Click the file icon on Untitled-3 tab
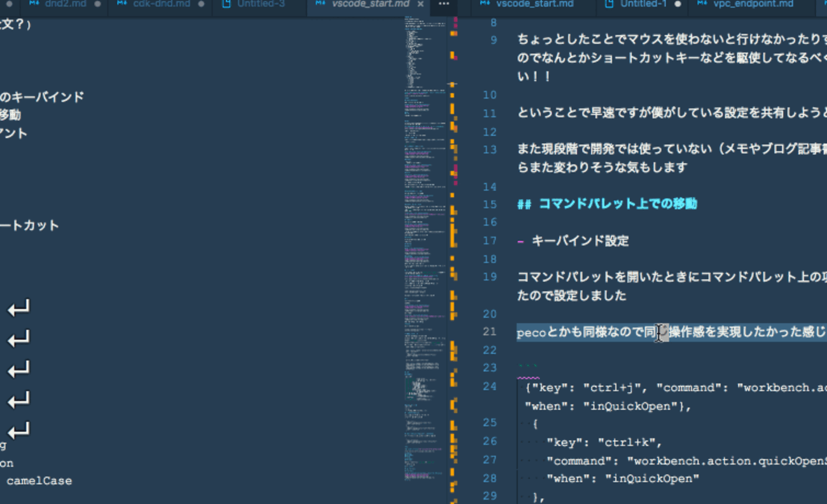 click(226, 4)
